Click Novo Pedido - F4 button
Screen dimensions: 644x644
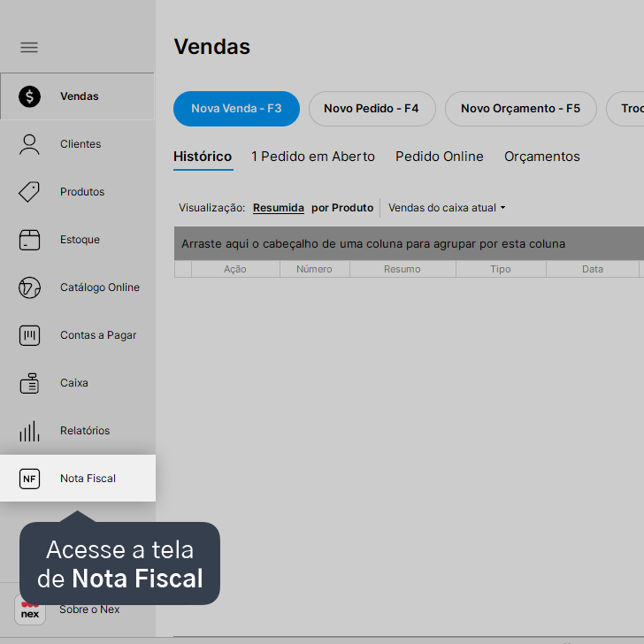pos(372,109)
